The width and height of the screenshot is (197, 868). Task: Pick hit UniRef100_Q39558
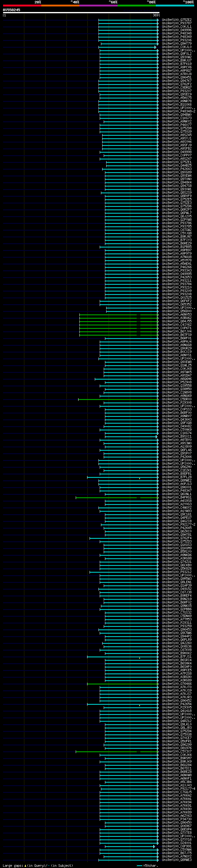[x=177, y=386]
